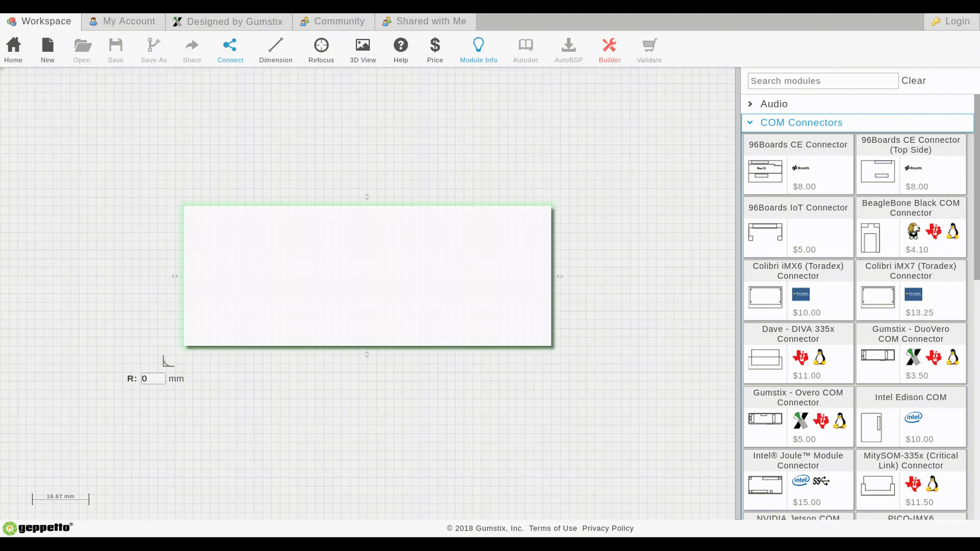Select the Gumstix - DuoVero COM Connector
The height and width of the screenshot is (551, 980).
coord(911,353)
